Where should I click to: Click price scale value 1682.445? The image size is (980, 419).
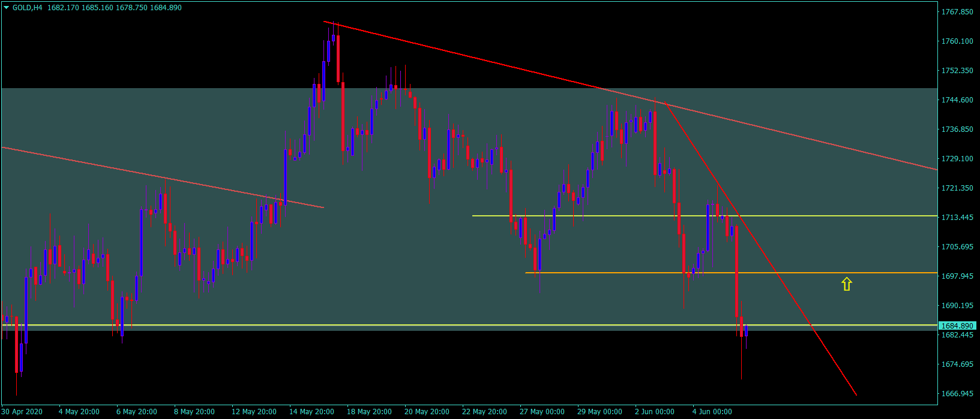(957, 335)
